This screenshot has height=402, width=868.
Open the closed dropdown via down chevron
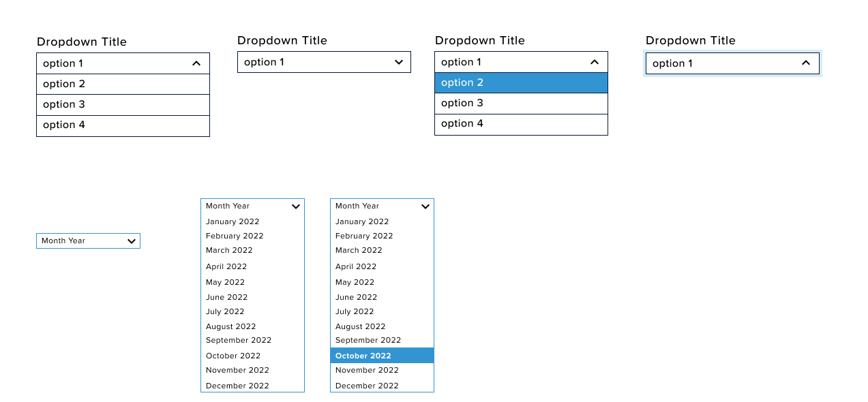[399, 62]
